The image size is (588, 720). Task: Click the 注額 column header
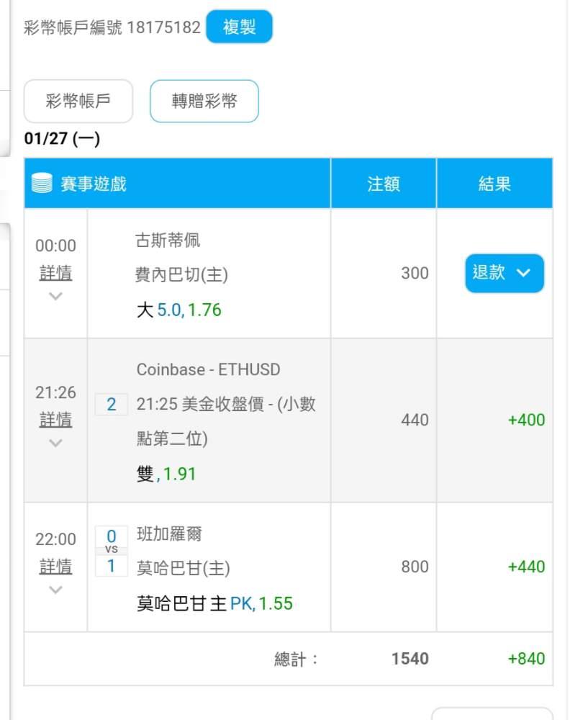[x=383, y=184]
